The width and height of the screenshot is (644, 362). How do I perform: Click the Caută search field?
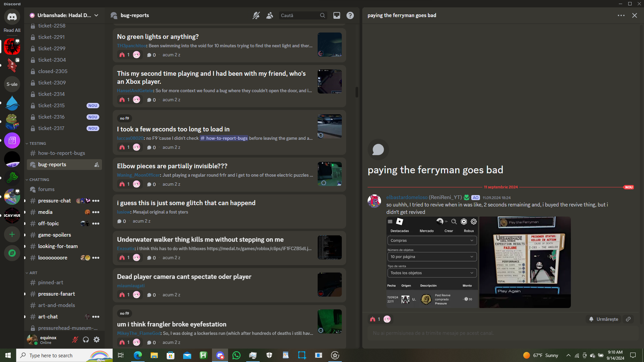point(299,15)
